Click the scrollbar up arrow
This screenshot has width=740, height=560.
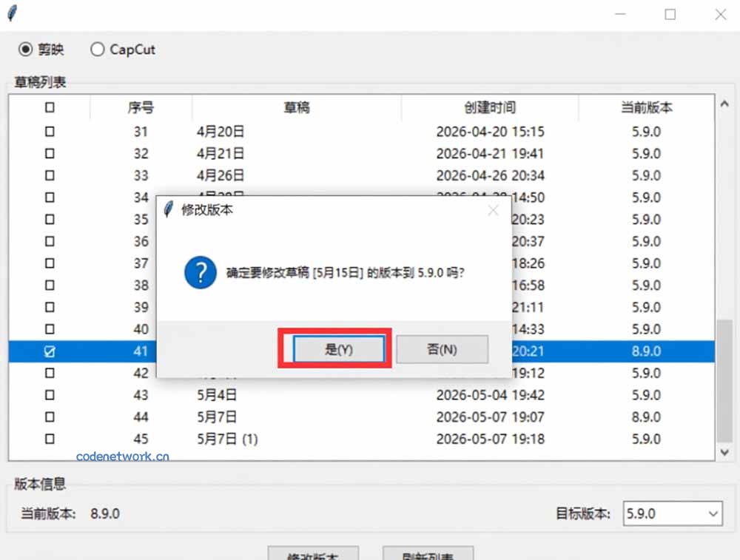724,104
